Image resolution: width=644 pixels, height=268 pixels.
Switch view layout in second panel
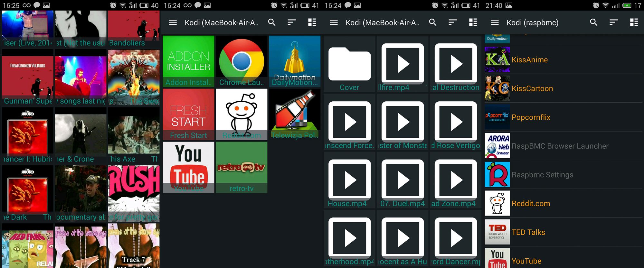click(312, 22)
